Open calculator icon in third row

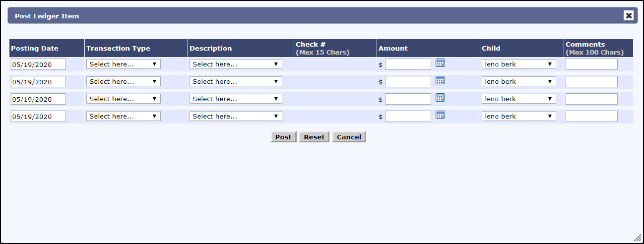pyautogui.click(x=440, y=98)
